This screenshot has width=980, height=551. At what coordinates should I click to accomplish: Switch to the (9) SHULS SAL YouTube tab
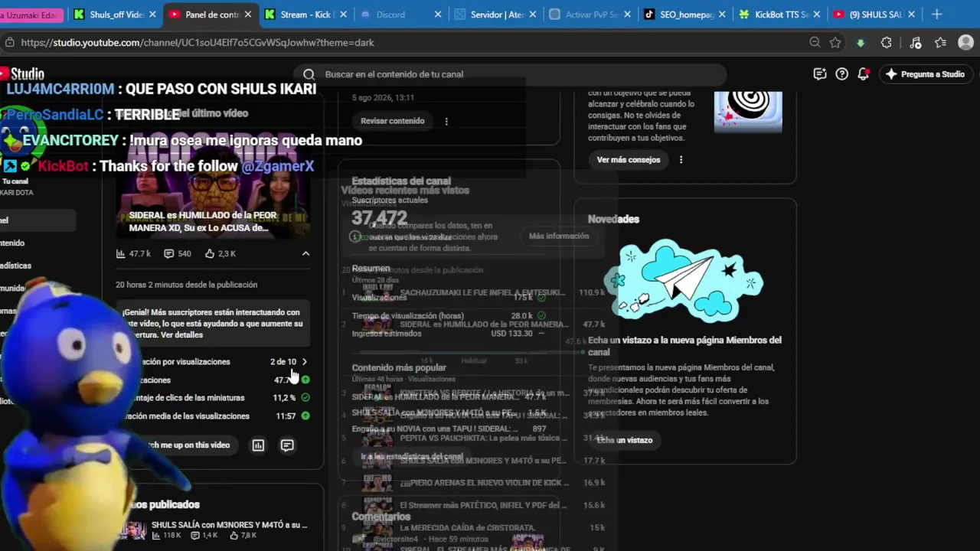[x=875, y=15]
